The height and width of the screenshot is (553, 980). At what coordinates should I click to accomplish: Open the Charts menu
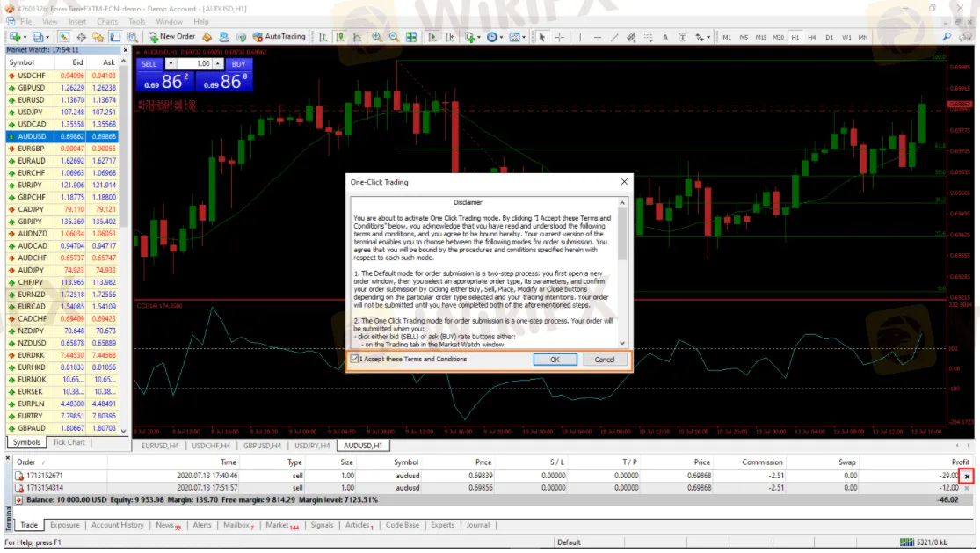pos(107,22)
